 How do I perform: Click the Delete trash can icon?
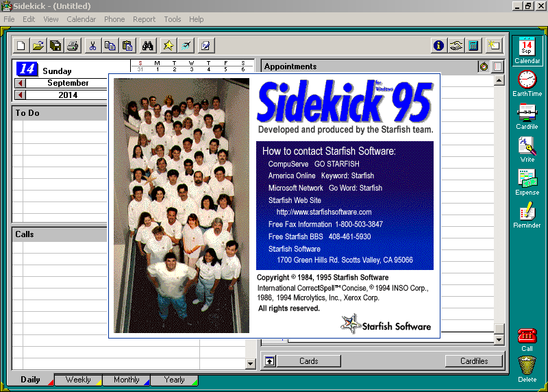[527, 369]
